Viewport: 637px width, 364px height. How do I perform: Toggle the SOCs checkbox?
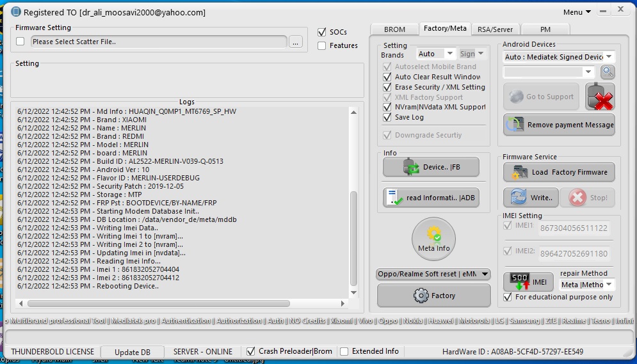tap(322, 32)
